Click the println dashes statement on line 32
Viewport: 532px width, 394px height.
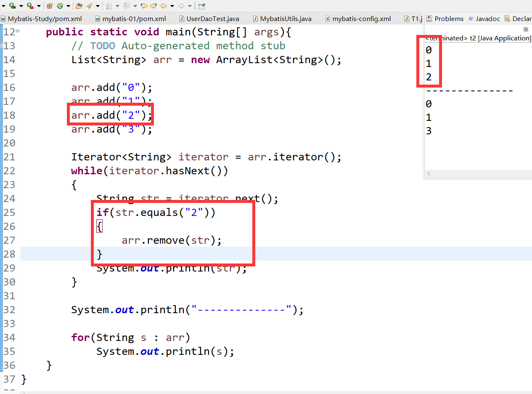(x=188, y=310)
